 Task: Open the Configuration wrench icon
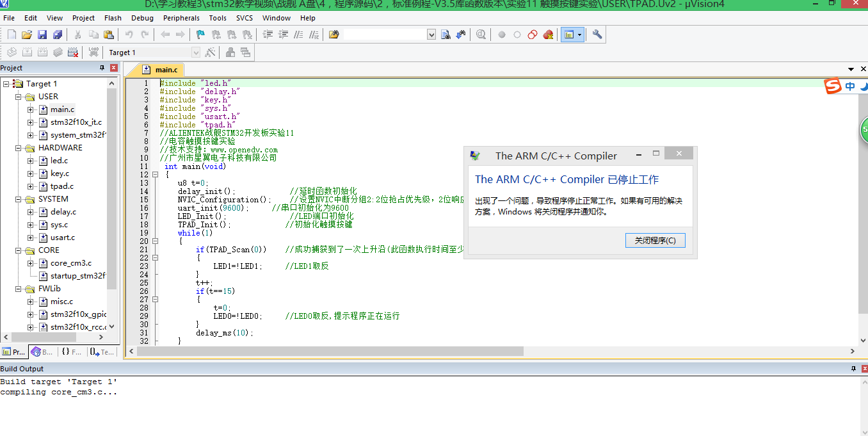point(597,35)
